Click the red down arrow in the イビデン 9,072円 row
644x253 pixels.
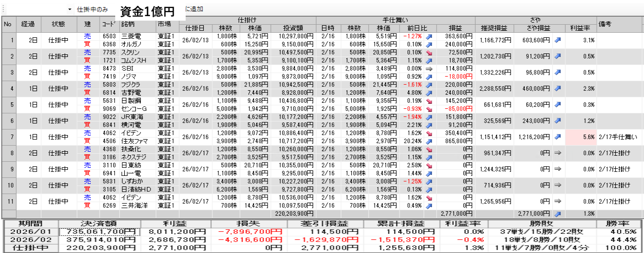point(429,134)
